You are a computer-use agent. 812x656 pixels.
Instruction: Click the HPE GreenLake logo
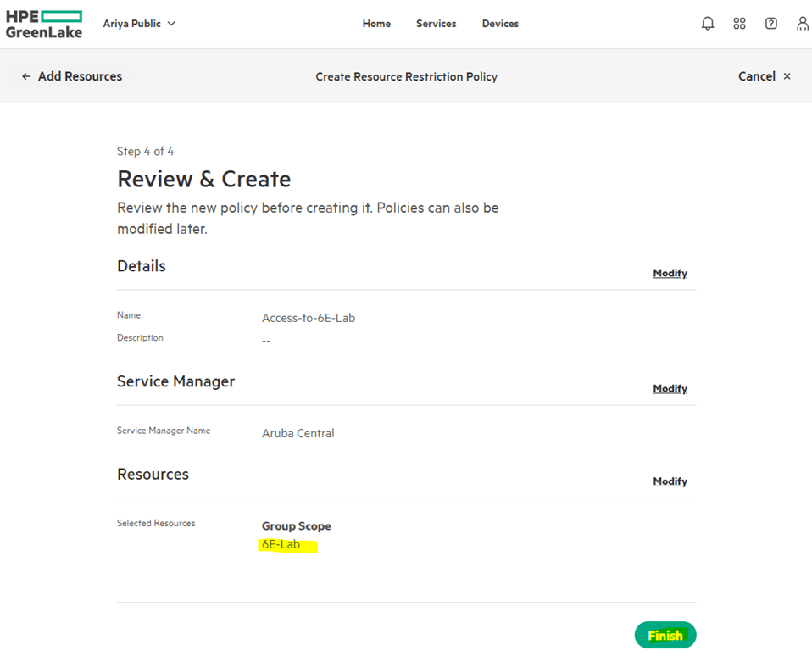[44, 24]
